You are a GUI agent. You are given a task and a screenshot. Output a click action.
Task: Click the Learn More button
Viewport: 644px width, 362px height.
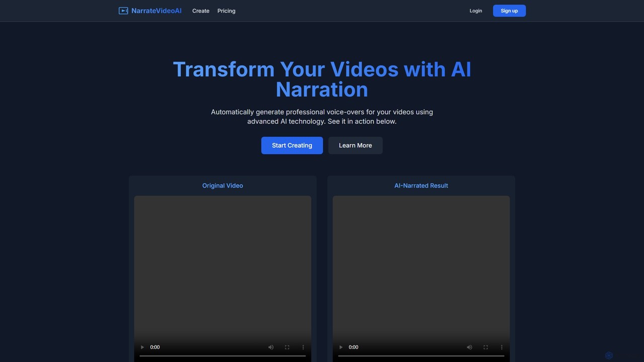click(355, 145)
